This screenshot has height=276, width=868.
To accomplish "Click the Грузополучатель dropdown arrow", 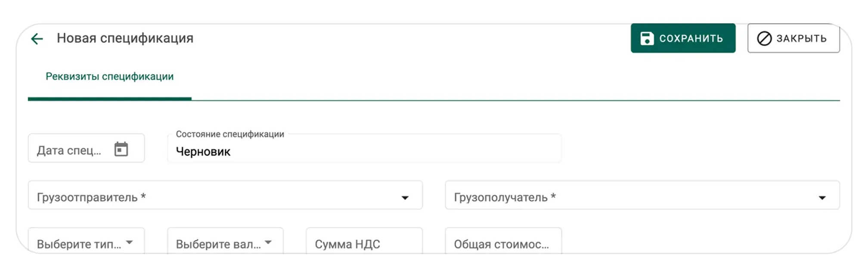I will tap(822, 198).
